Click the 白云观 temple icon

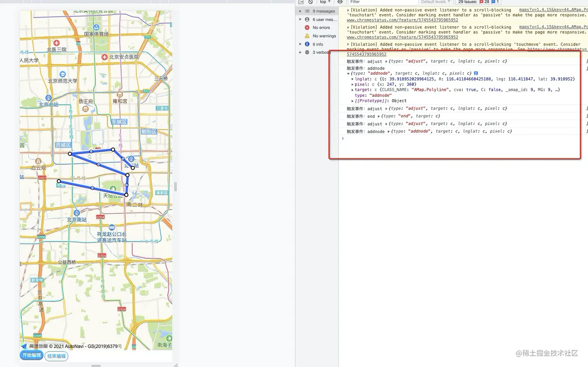(38, 161)
